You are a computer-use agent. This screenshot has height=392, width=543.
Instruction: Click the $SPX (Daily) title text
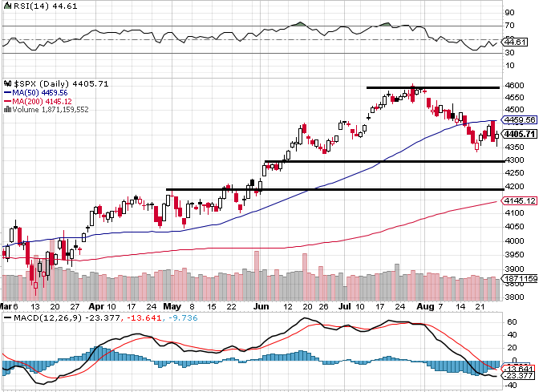point(40,83)
